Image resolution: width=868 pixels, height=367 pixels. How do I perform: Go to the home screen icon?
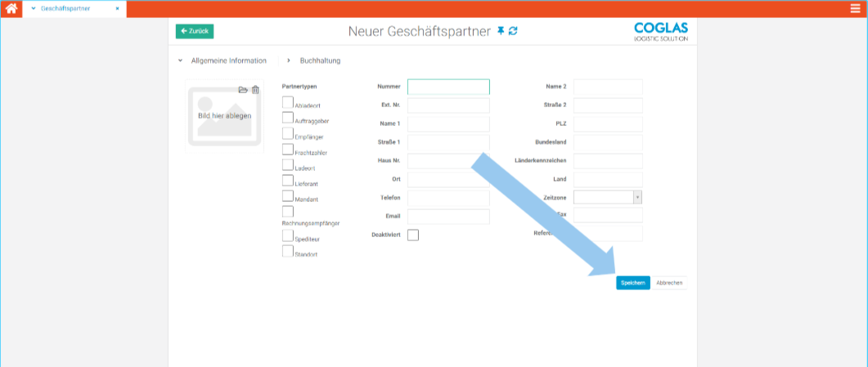tap(11, 9)
